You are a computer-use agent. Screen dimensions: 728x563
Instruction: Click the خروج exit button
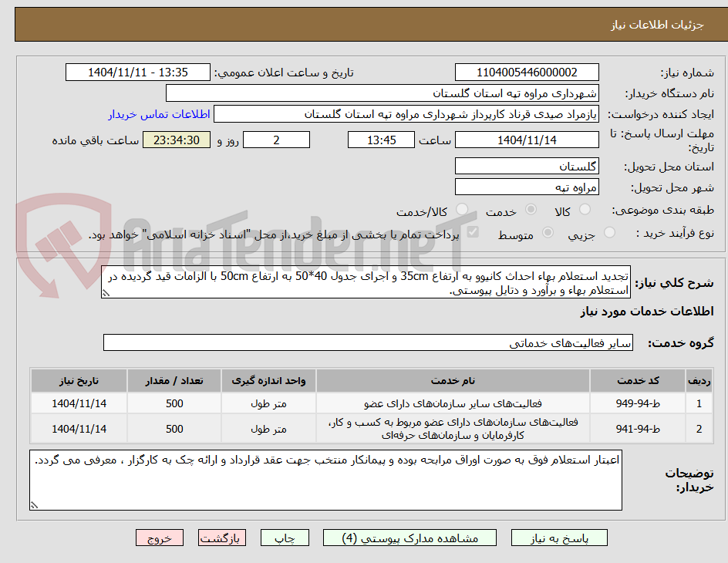(160, 538)
